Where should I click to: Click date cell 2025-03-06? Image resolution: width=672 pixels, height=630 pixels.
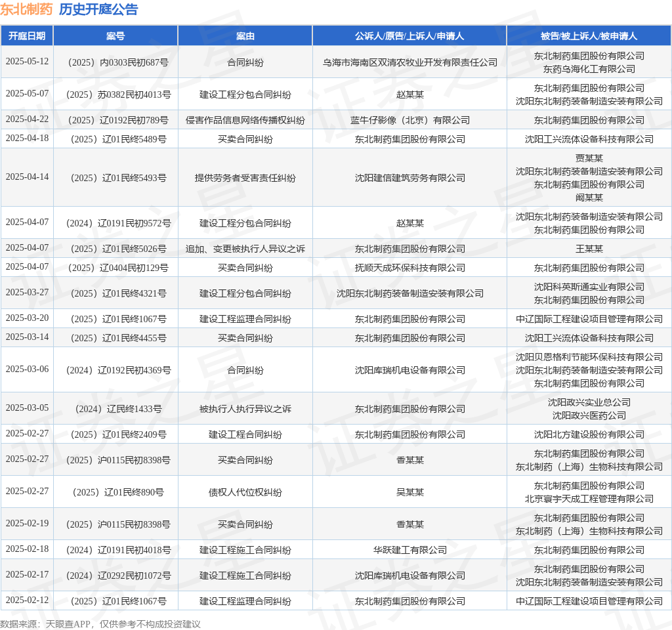(27, 369)
